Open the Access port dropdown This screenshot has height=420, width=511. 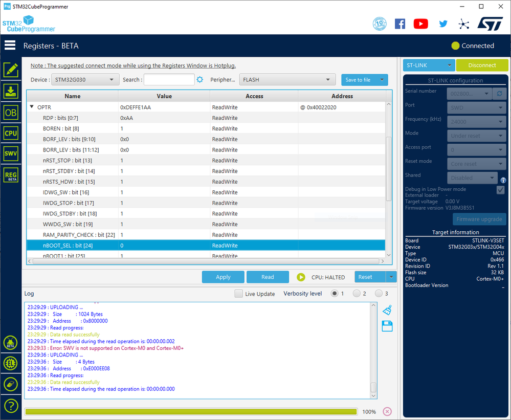(x=476, y=149)
